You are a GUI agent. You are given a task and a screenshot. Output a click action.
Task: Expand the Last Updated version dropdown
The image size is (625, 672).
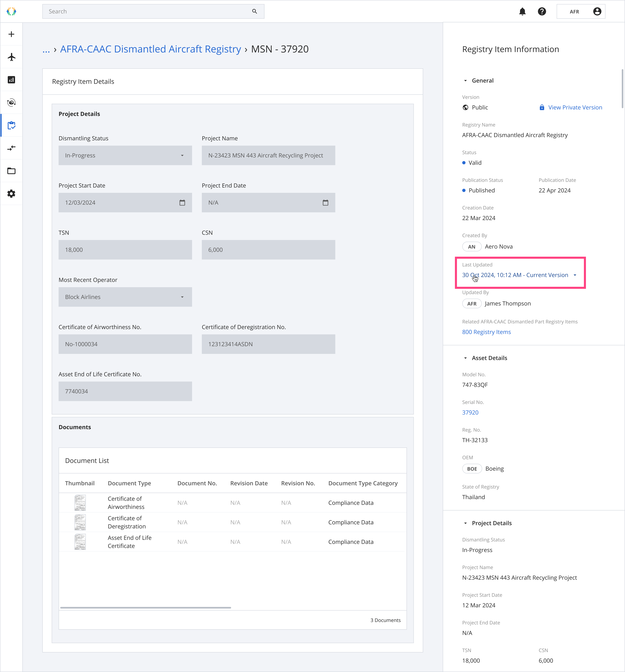pos(574,275)
